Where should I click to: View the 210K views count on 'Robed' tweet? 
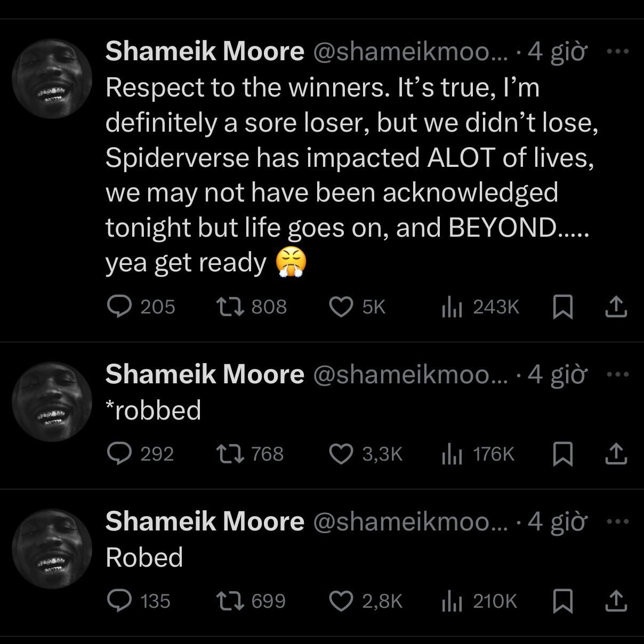(480, 601)
